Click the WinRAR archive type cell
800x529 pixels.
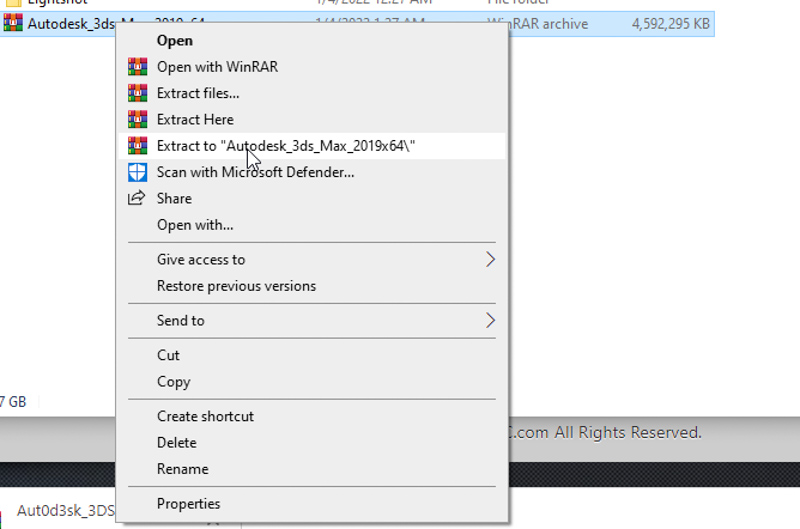pyautogui.click(x=548, y=24)
